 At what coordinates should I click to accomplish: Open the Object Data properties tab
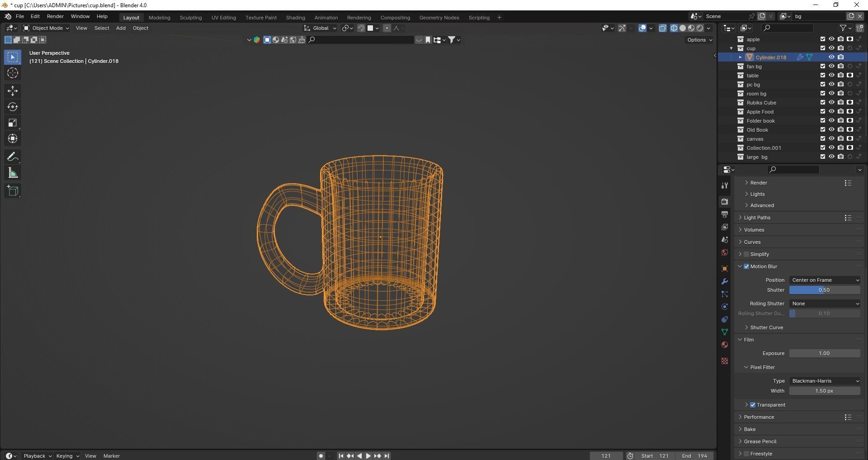[725, 332]
